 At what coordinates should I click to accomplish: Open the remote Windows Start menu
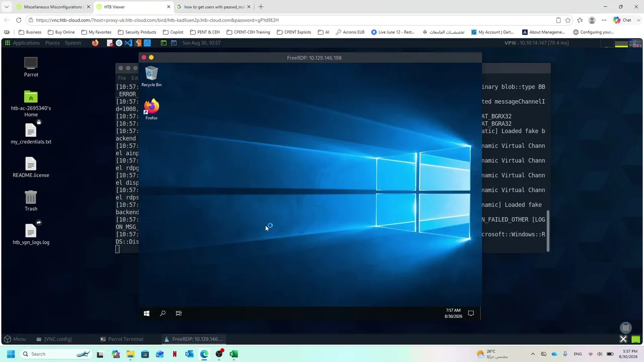click(146, 313)
